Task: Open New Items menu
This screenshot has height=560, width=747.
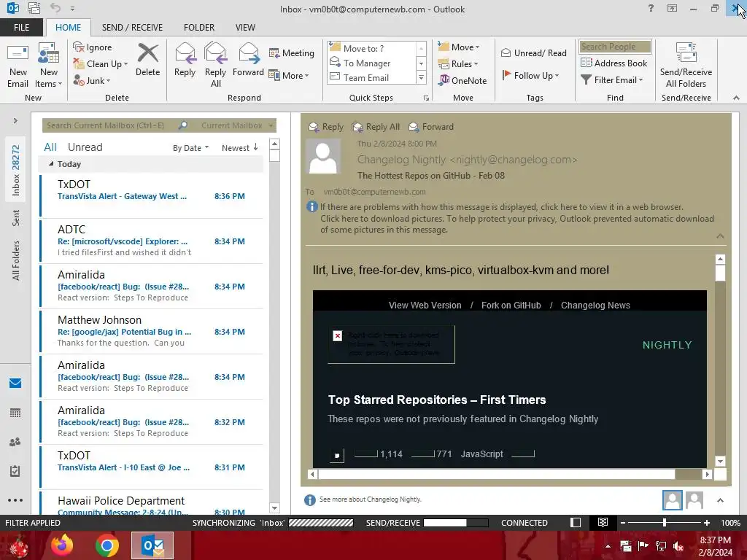Action: click(x=49, y=66)
